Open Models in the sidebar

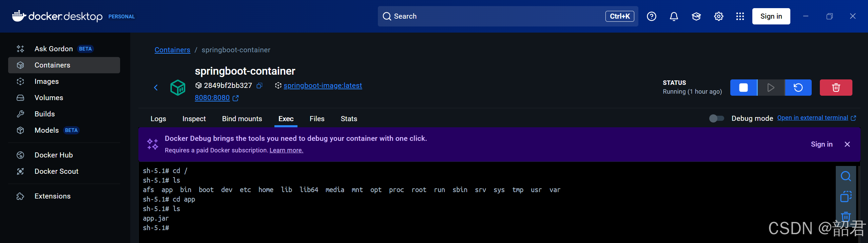click(64, 130)
